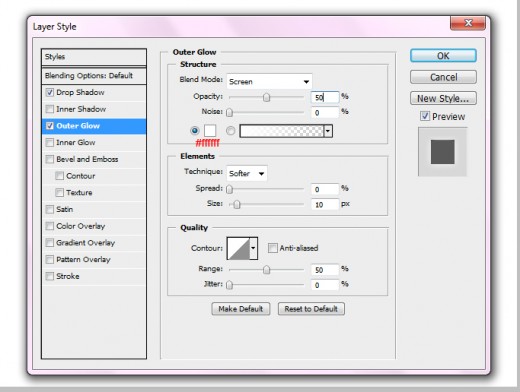Toggle the Preview checkbox
Screen dimensions: 520x392
point(425,116)
